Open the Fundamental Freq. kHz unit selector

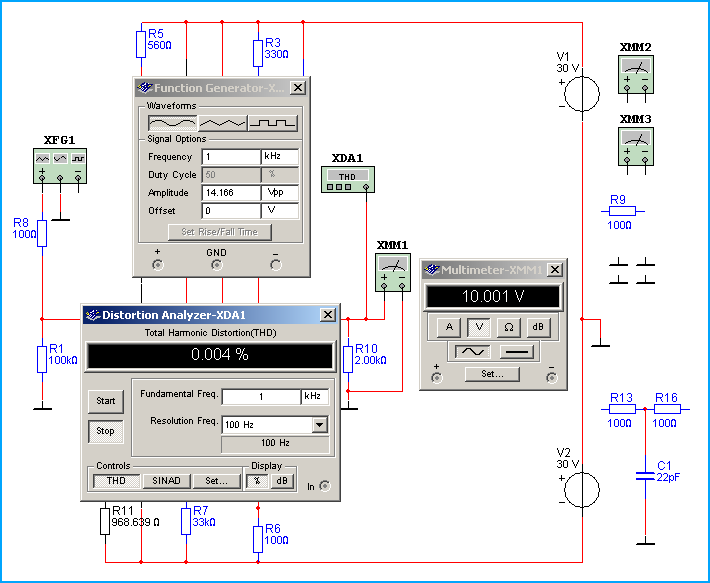pyautogui.click(x=315, y=397)
